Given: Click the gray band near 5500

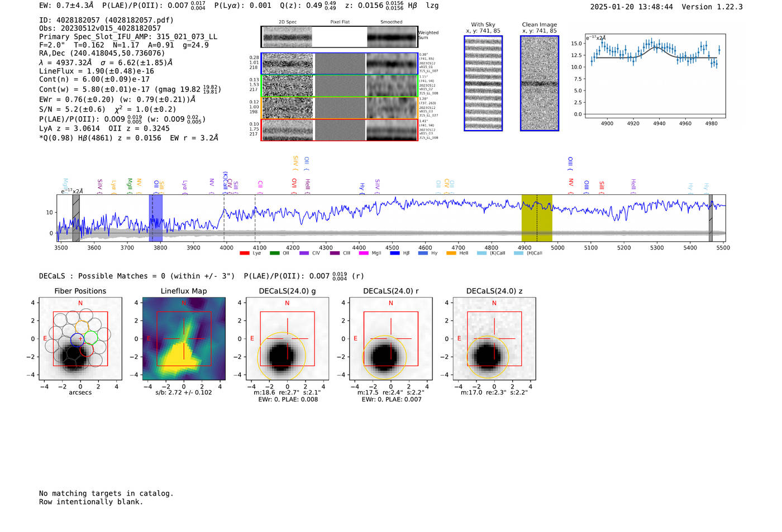Looking at the screenshot, I should tap(711, 218).
